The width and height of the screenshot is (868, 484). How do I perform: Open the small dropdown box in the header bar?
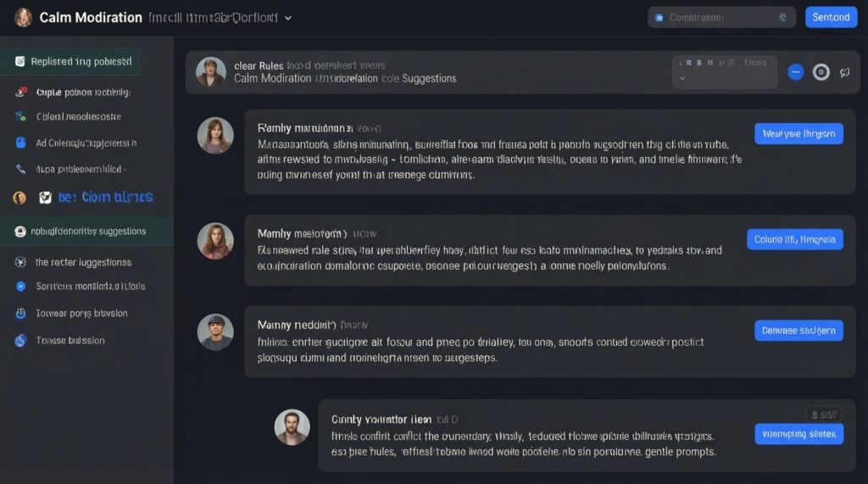click(x=723, y=73)
